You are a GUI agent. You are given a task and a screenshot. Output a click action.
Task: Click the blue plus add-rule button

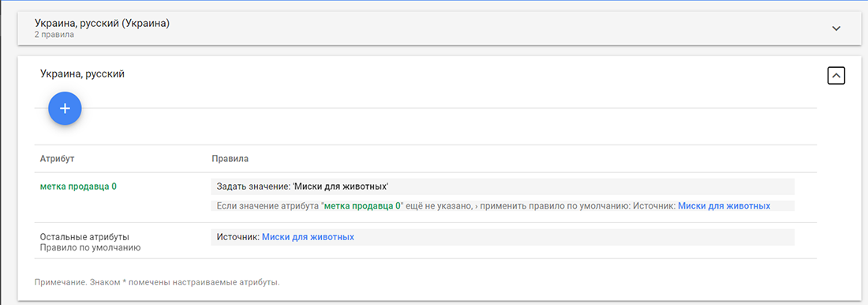tap(65, 108)
